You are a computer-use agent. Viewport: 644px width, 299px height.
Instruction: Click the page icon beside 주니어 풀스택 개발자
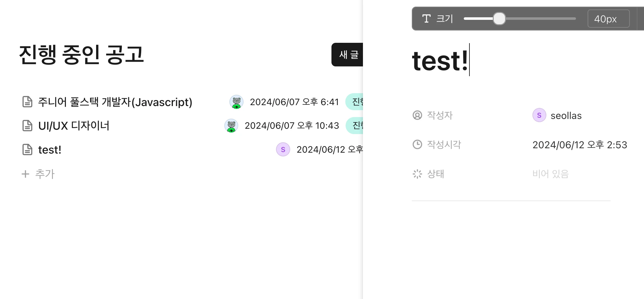pyautogui.click(x=27, y=102)
